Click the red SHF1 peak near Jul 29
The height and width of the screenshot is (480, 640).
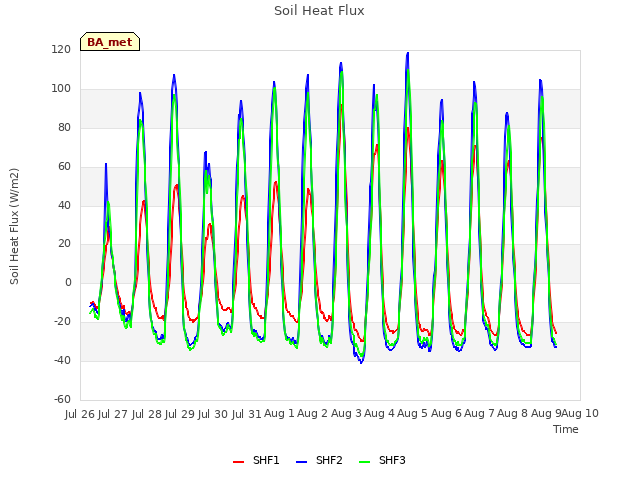tap(176, 185)
